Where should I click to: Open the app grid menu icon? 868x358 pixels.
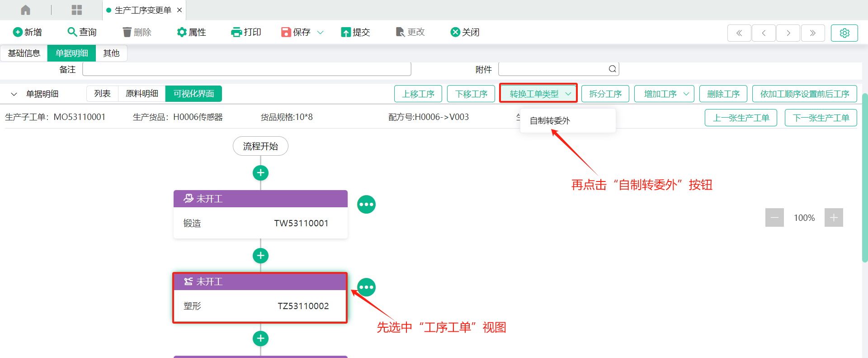click(77, 10)
